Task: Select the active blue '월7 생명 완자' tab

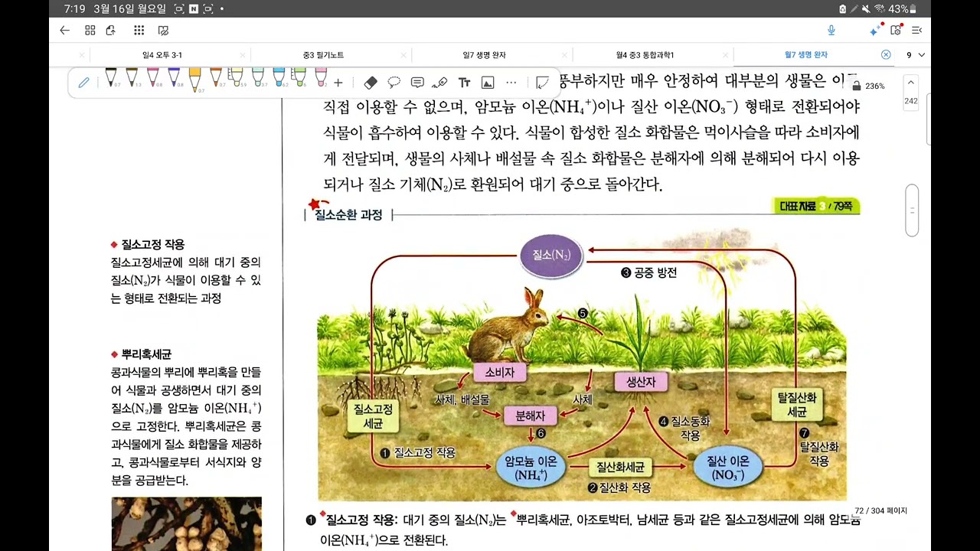Action: click(x=805, y=55)
